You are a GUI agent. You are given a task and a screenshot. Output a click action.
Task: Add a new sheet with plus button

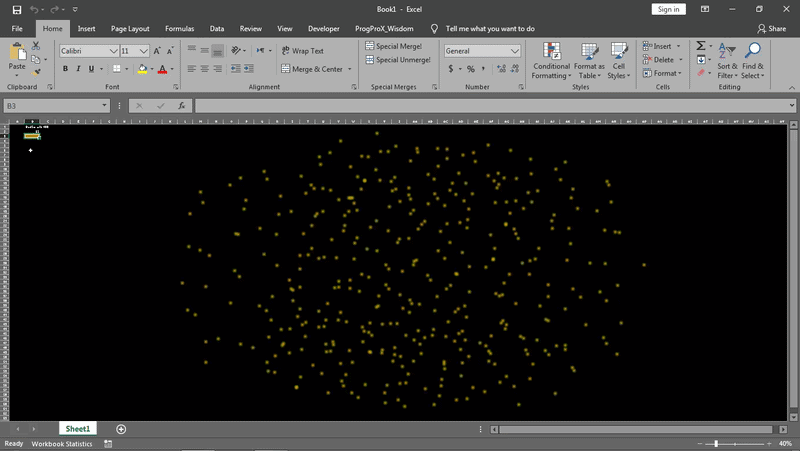tap(121, 429)
